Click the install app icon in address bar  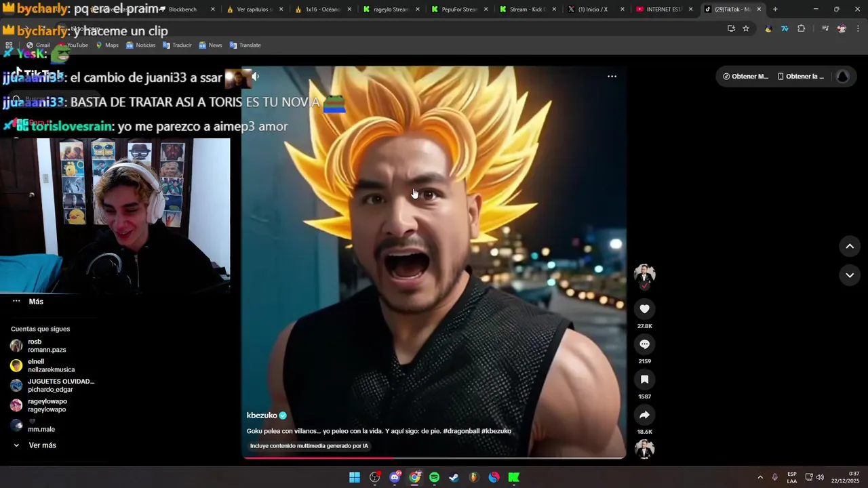pyautogui.click(x=731, y=28)
